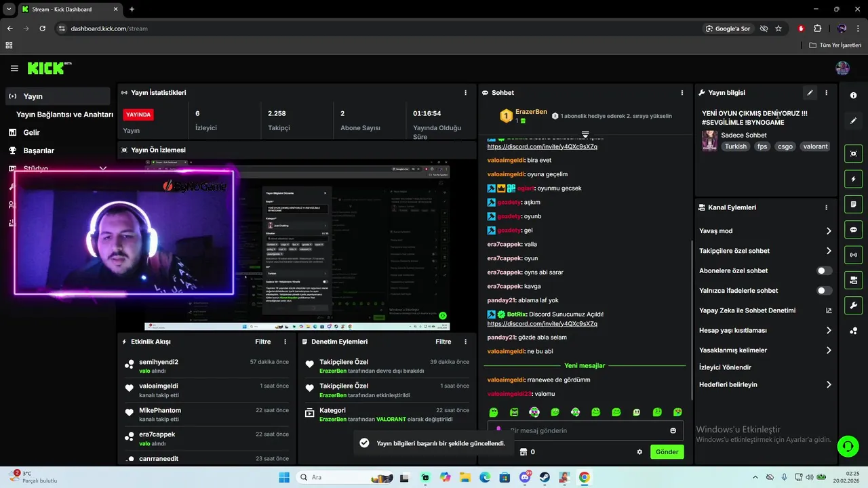Image resolution: width=868 pixels, height=488 pixels.
Task: Click the taskbar Ara search box
Action: click(343, 477)
